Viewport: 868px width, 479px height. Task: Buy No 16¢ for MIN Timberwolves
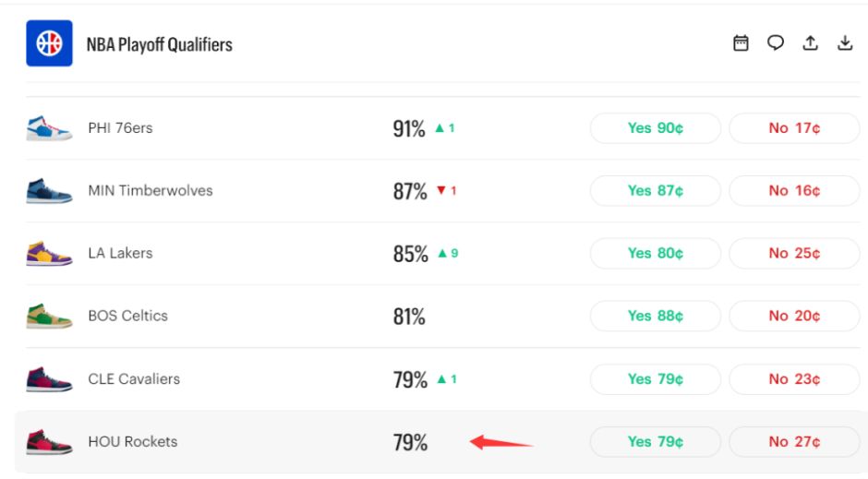[794, 191]
